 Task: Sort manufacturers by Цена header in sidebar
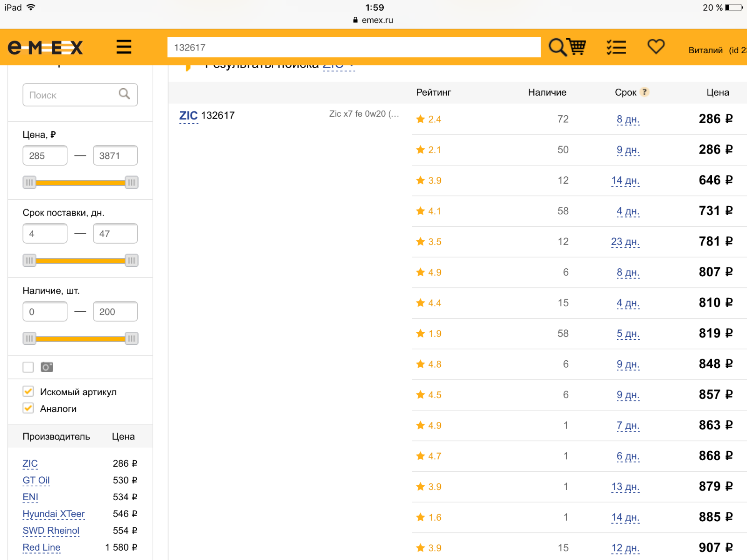[x=123, y=436]
